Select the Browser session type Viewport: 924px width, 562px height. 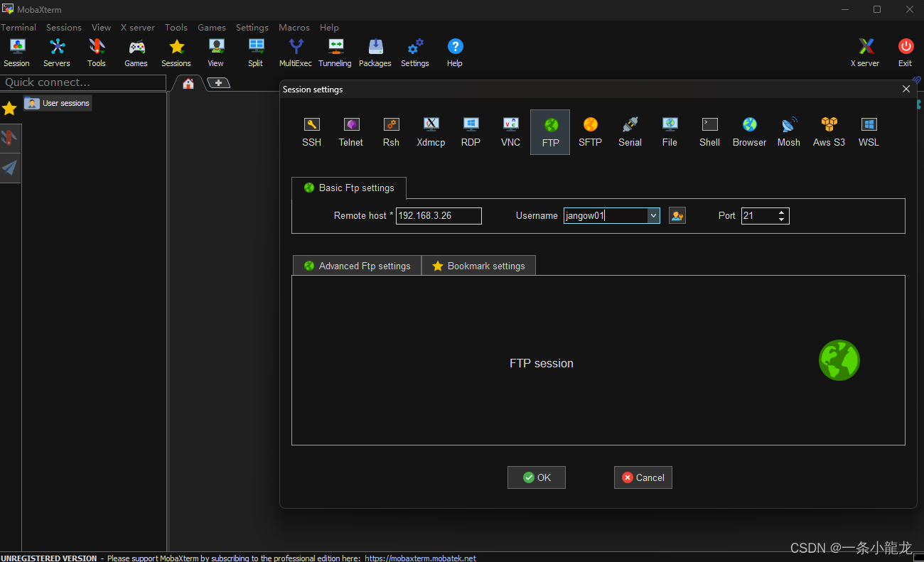750,132
